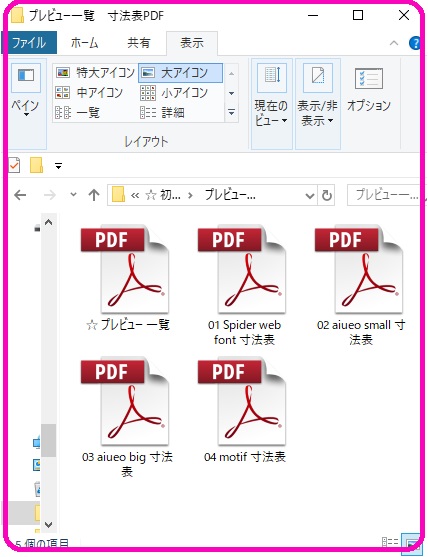Select the 02 aiueo small 寸法表 PDF
This screenshot has height=557, width=428.
(x=361, y=285)
